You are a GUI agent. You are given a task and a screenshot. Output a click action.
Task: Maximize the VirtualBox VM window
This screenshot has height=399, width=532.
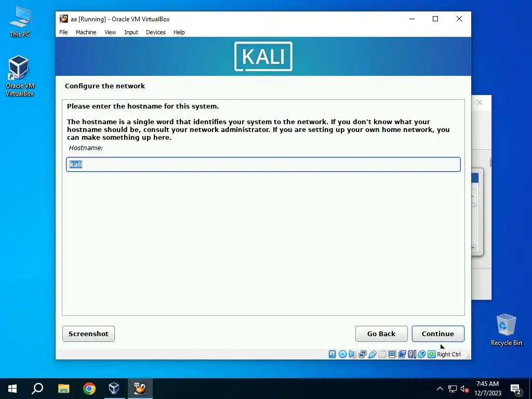[x=435, y=19]
